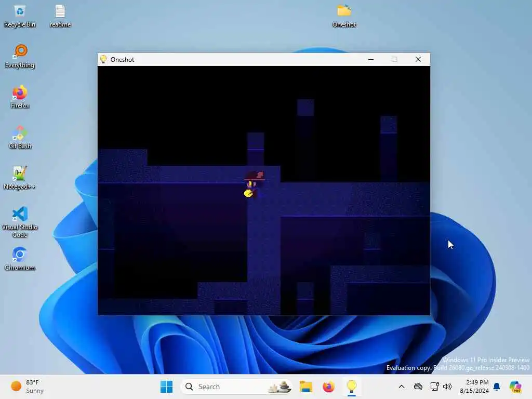532x399 pixels.
Task: Launch Chromium from the desktop
Action: pyautogui.click(x=20, y=259)
